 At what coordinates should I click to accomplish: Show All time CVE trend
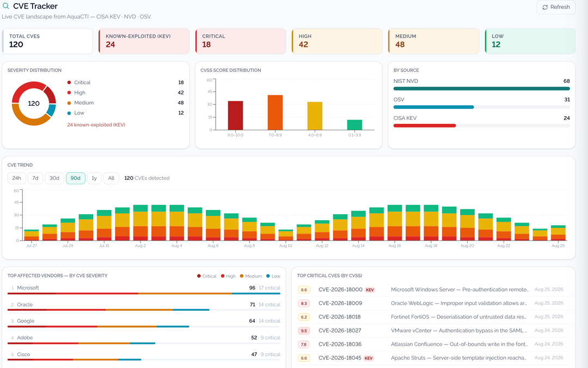tap(112, 178)
